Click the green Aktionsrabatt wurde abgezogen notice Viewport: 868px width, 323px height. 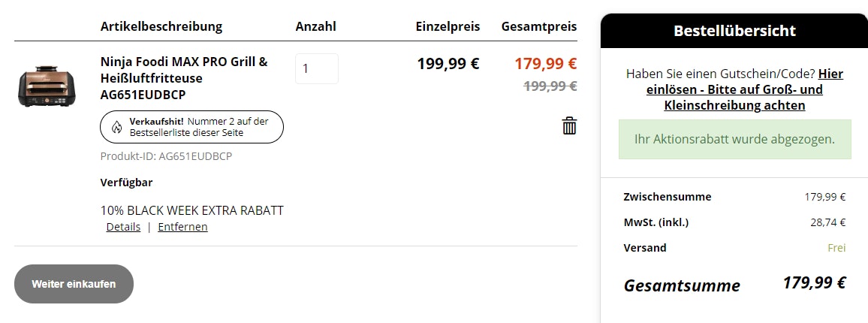734,140
